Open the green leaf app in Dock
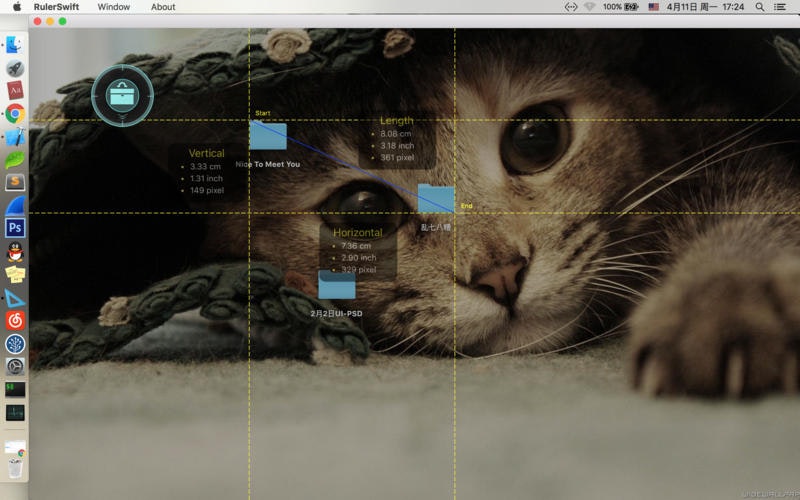The height and width of the screenshot is (500, 800). [x=15, y=160]
